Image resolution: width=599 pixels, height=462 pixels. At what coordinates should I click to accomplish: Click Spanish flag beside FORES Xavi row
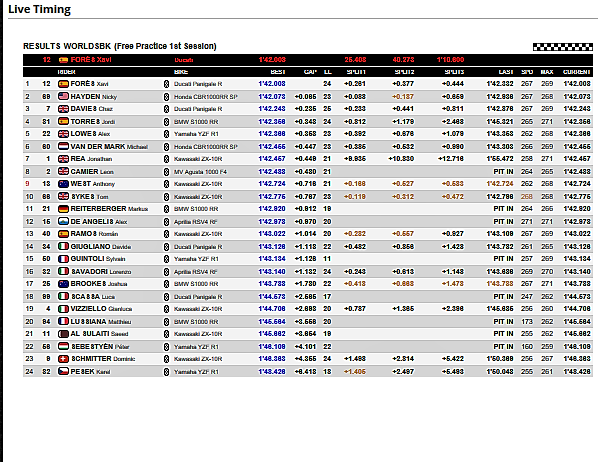point(63,84)
